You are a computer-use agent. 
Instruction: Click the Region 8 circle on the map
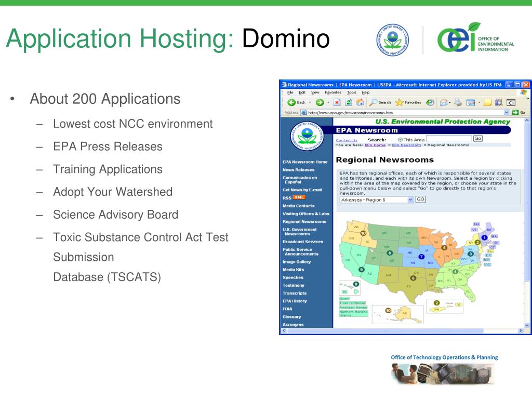click(x=390, y=253)
